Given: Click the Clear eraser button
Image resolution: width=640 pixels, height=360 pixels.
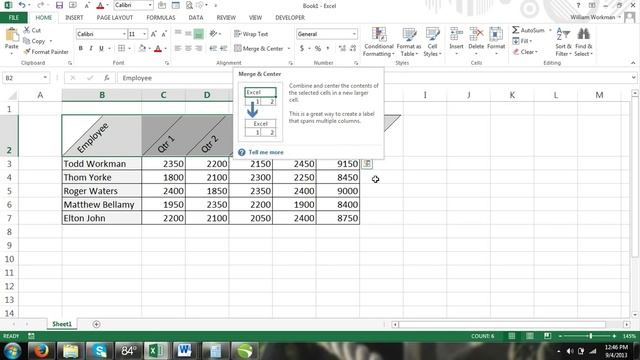Looking at the screenshot, I should [525, 52].
